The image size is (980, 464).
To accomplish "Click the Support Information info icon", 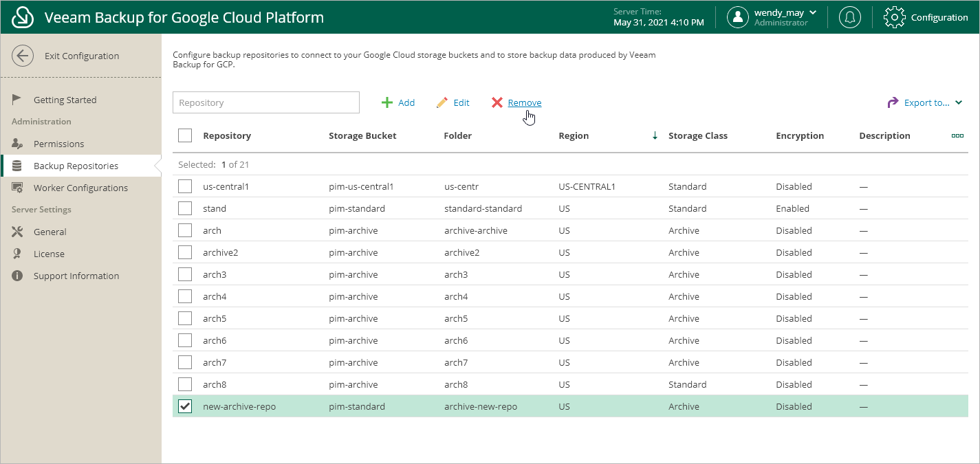I will click(x=17, y=276).
